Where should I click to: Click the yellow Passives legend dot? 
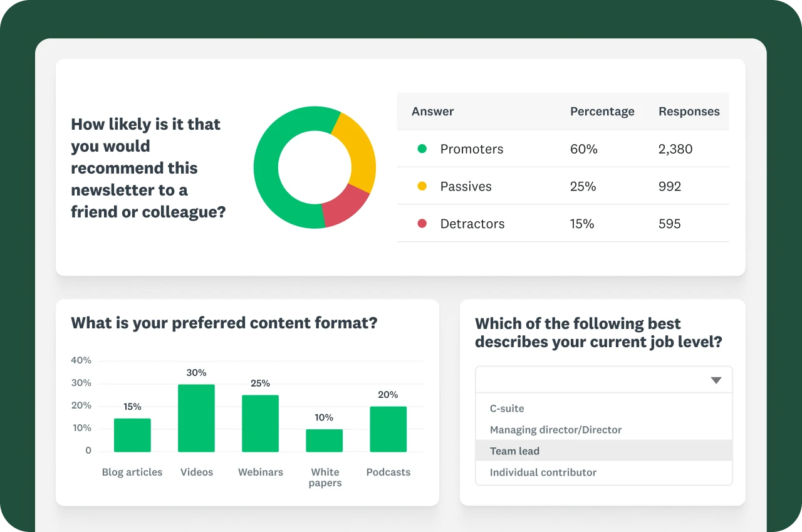[x=422, y=186]
